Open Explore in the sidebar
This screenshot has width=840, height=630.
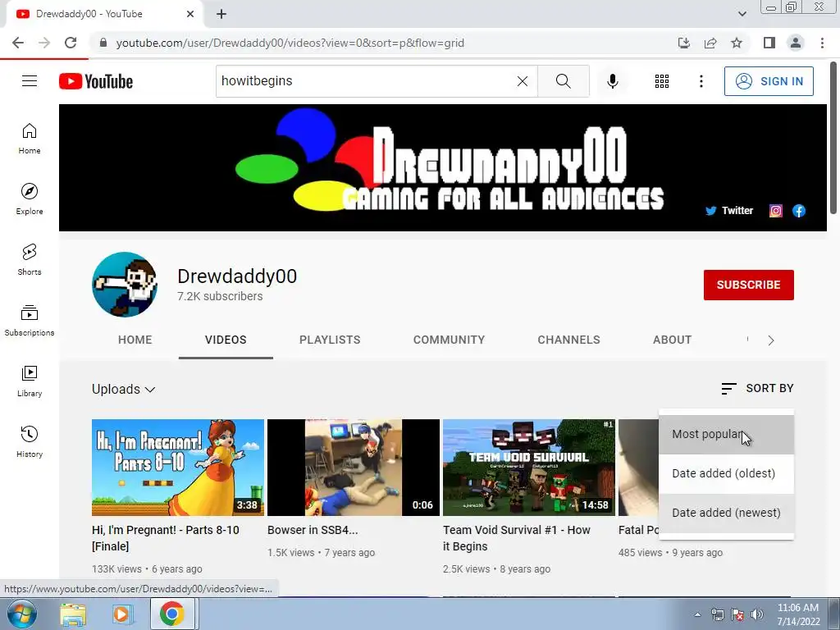pos(30,199)
